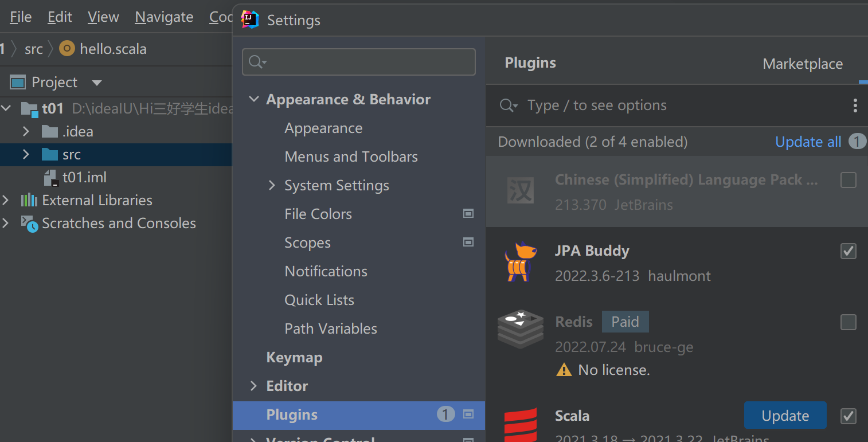This screenshot has width=868, height=442.
Task: Open the plugins kebab options menu
Action: pyautogui.click(x=855, y=105)
